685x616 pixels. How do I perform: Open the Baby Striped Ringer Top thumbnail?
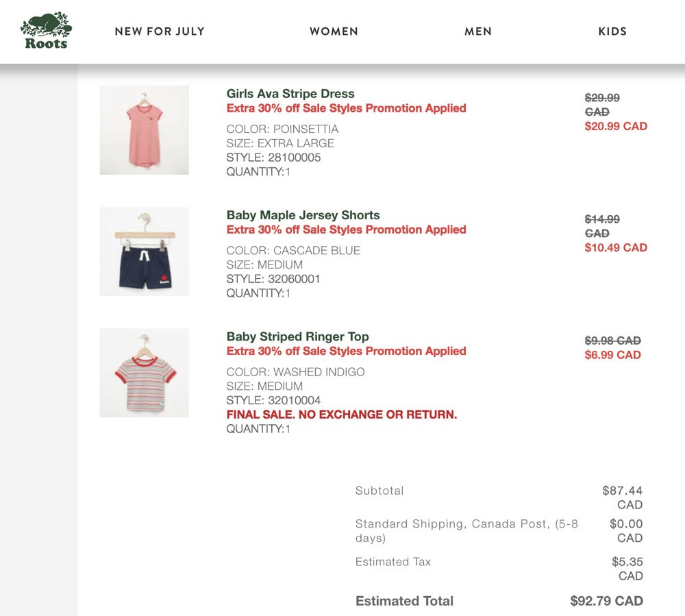tap(144, 373)
